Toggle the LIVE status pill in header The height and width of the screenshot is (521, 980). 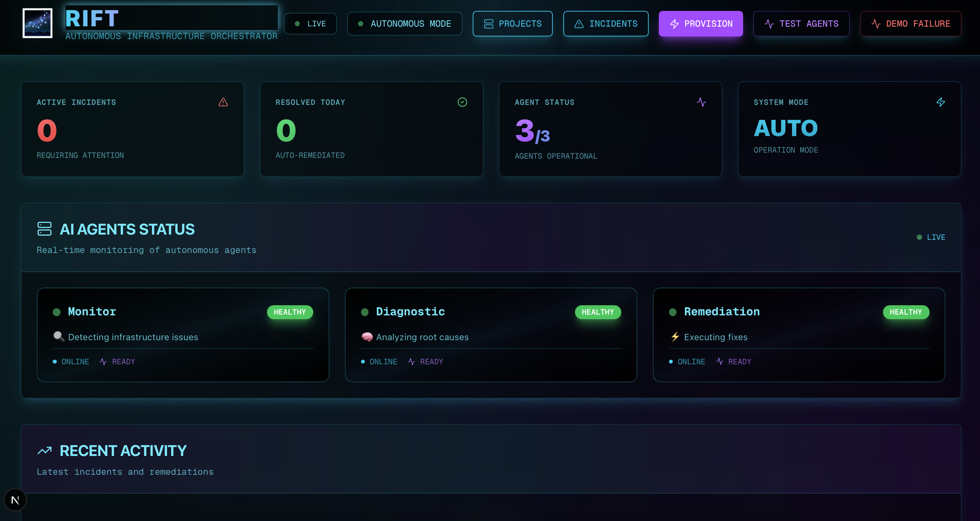tap(311, 24)
